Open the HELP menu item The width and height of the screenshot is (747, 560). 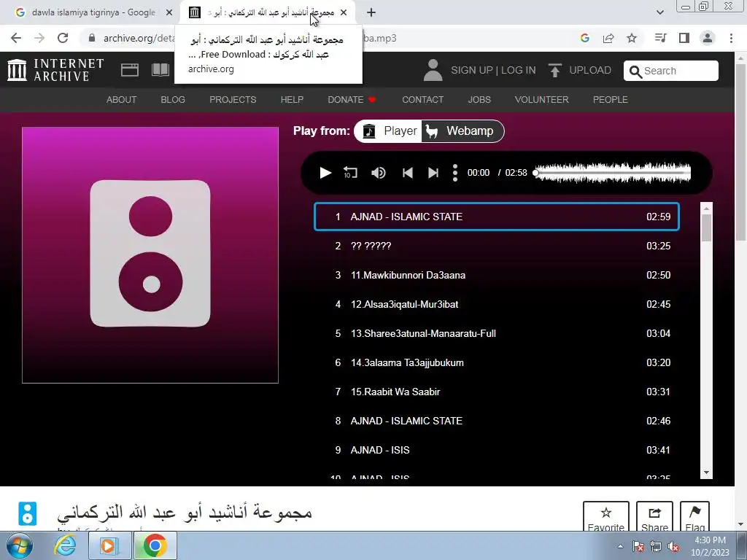(x=292, y=99)
